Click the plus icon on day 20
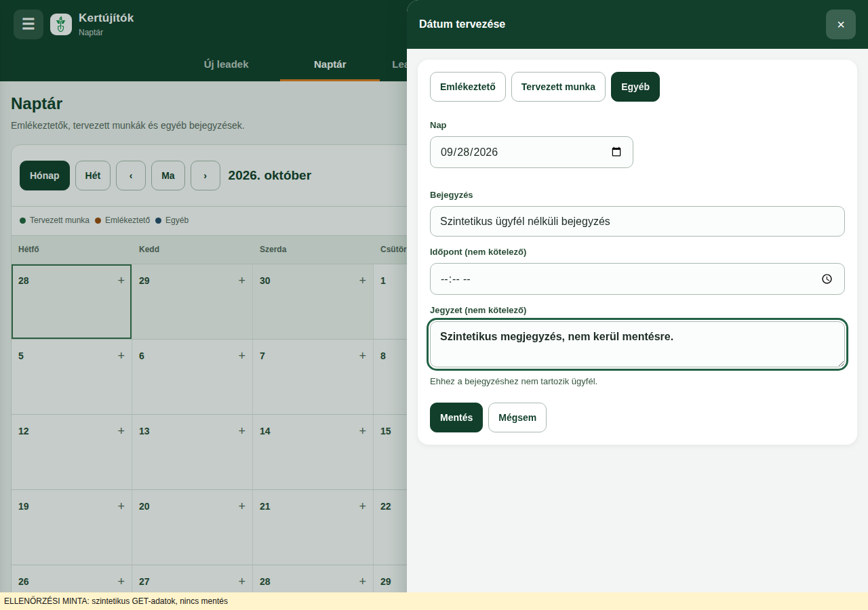 (x=242, y=506)
